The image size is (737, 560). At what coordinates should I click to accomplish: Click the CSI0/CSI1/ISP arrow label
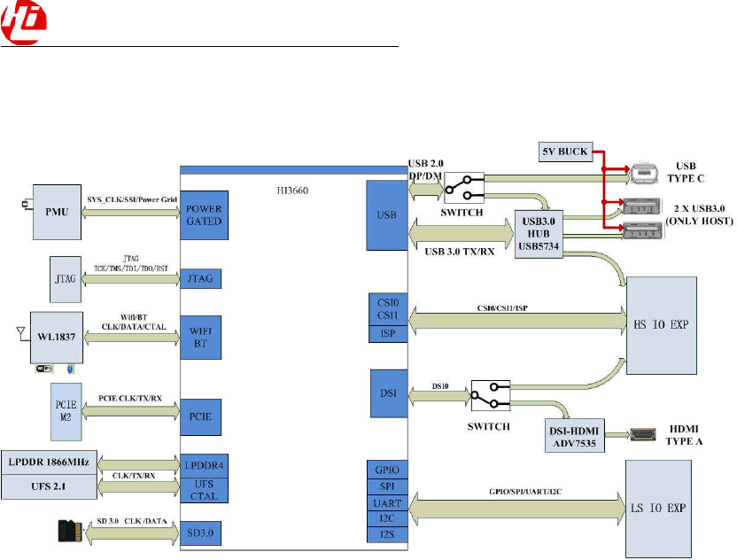tap(502, 308)
